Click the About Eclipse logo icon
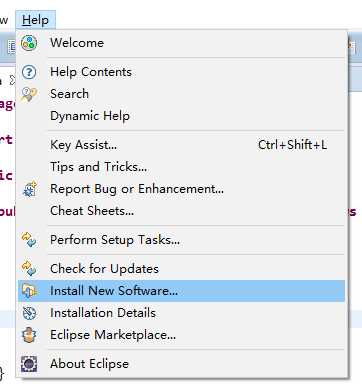 29,364
